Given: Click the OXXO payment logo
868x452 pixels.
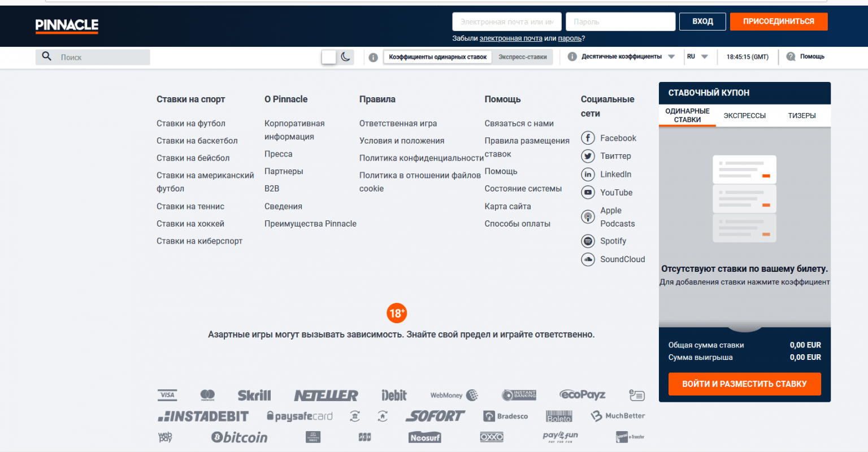Looking at the screenshot, I should (x=492, y=437).
